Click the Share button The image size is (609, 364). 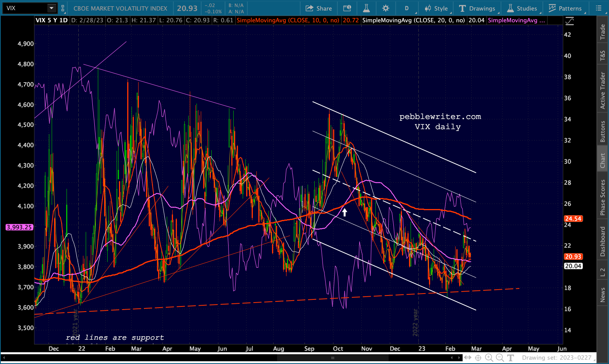pos(319,8)
